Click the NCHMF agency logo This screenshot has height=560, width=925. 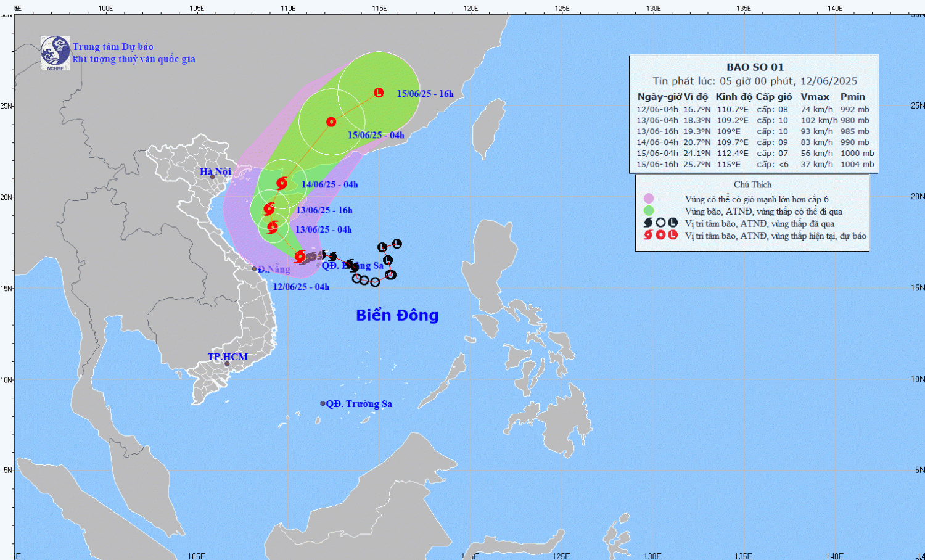coord(55,52)
